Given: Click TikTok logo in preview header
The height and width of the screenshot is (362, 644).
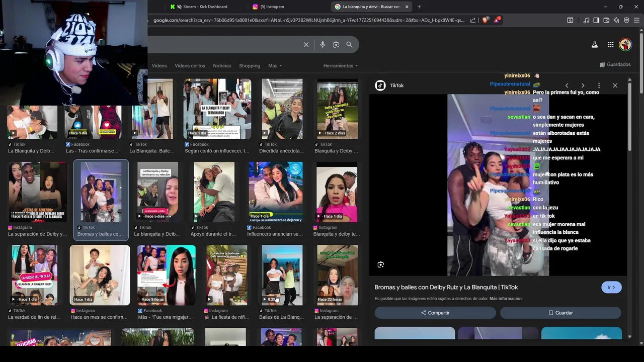Looking at the screenshot, I should 380,85.
